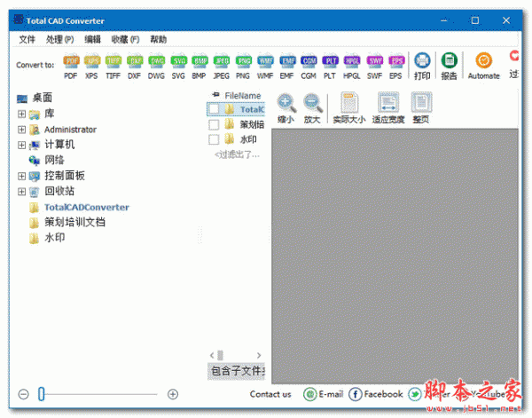Image resolution: width=532 pixels, height=418 pixels.
Task: Open the 帮助 menu
Action: point(159,39)
